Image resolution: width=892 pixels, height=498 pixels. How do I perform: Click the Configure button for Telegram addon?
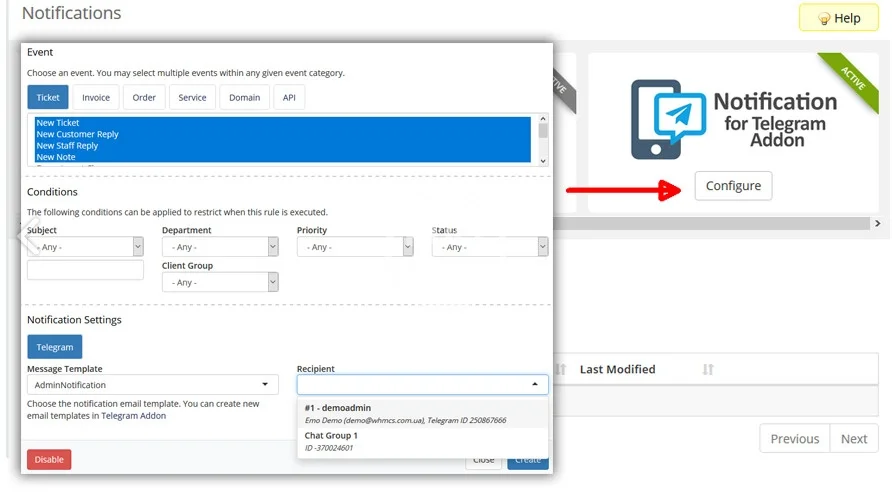pyautogui.click(x=733, y=186)
